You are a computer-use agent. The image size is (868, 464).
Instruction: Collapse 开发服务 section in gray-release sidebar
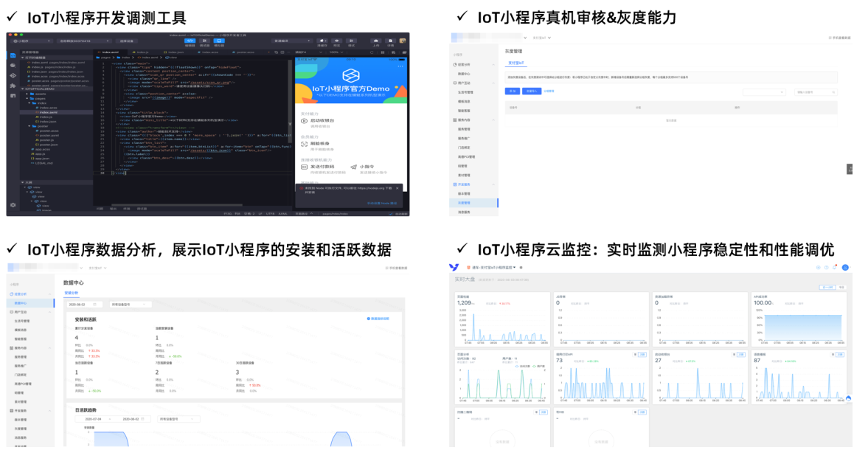pos(493,184)
